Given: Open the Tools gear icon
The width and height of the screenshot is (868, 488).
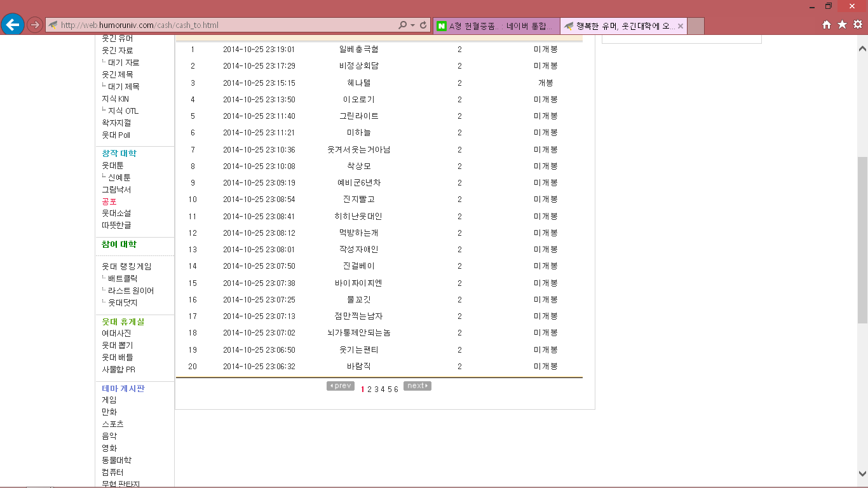Looking at the screenshot, I should tap(858, 25).
